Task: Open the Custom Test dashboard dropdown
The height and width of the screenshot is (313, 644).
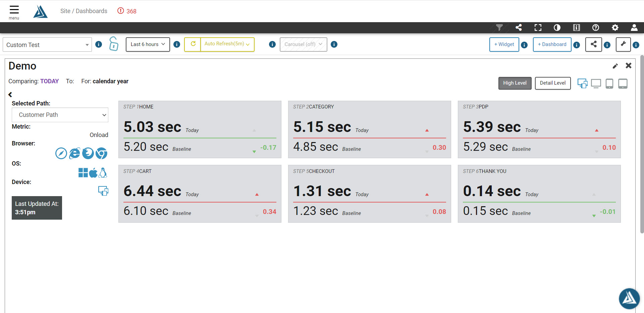Action: (x=47, y=45)
